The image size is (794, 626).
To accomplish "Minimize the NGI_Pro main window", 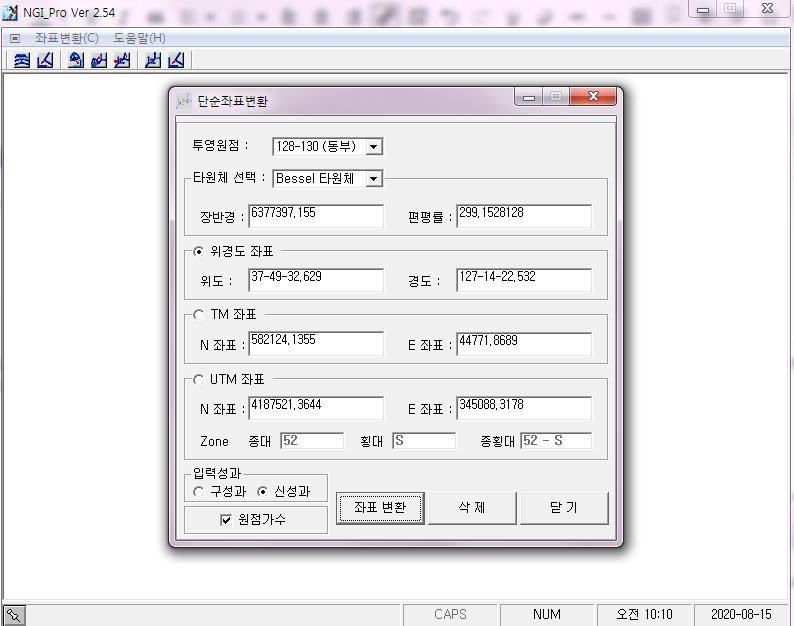I will tap(703, 10).
